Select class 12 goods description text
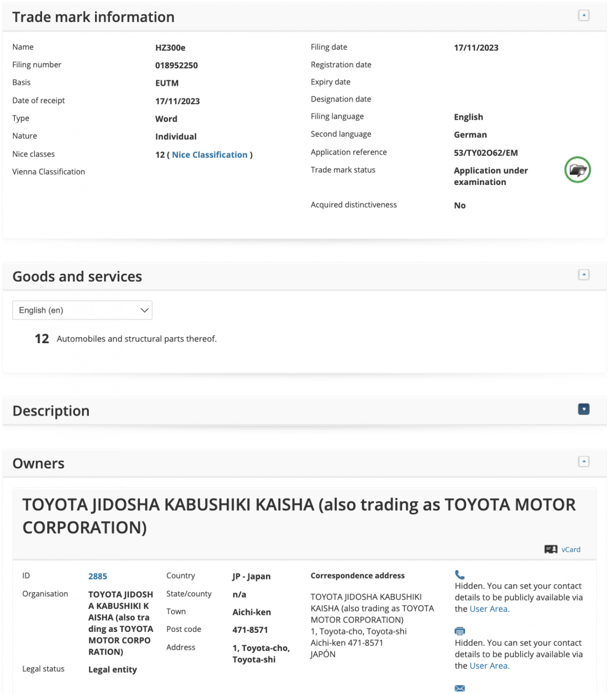Viewport: 616px width, 694px height. [x=137, y=339]
